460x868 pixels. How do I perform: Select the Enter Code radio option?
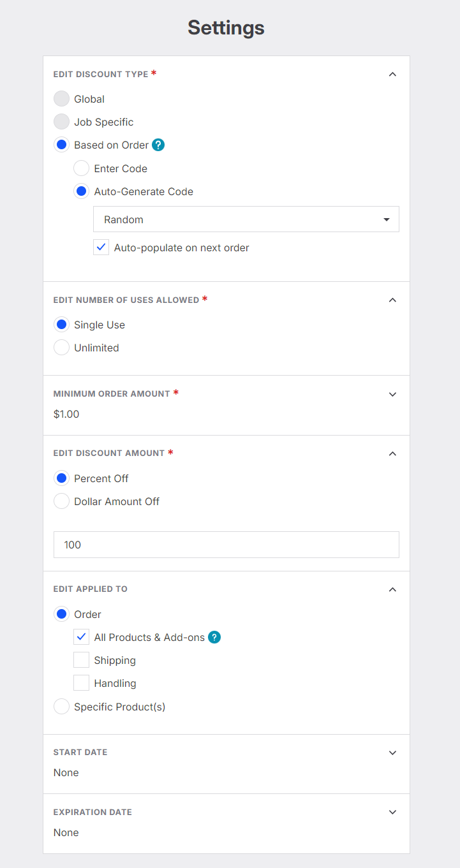click(81, 168)
